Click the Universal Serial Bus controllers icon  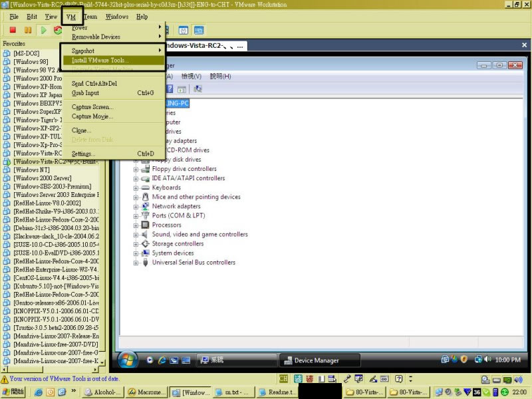pos(145,262)
